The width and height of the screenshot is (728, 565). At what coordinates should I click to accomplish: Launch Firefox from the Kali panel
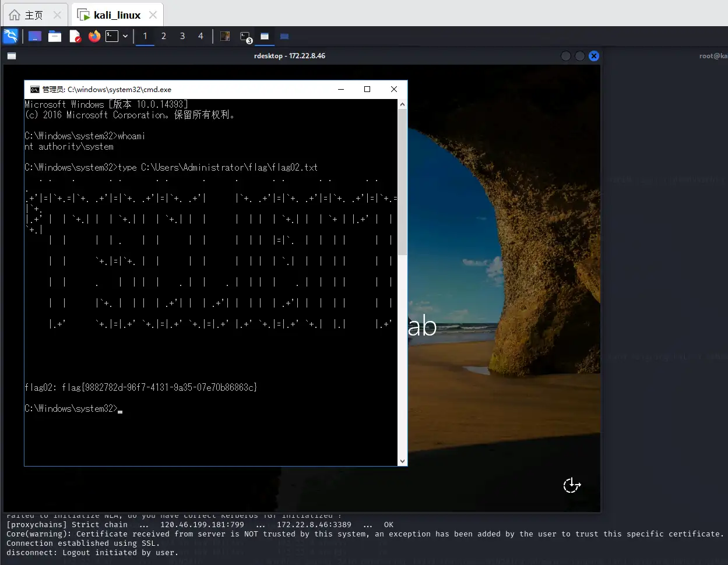coord(94,36)
